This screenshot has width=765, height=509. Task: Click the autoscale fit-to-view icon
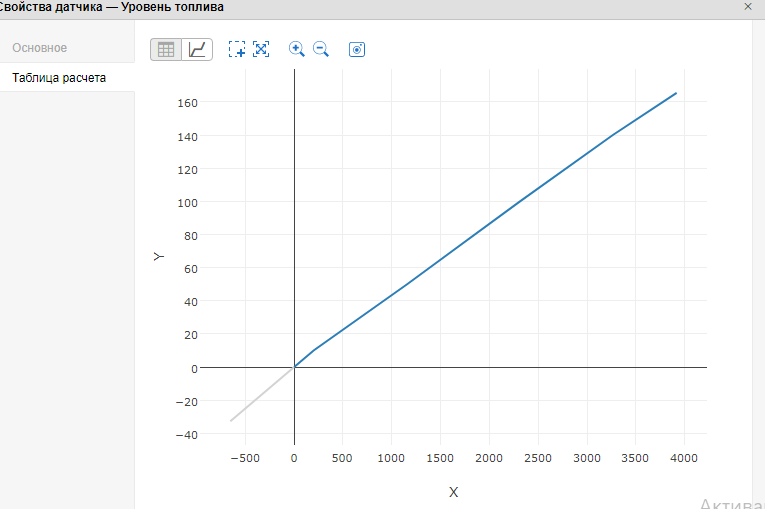pyautogui.click(x=261, y=49)
